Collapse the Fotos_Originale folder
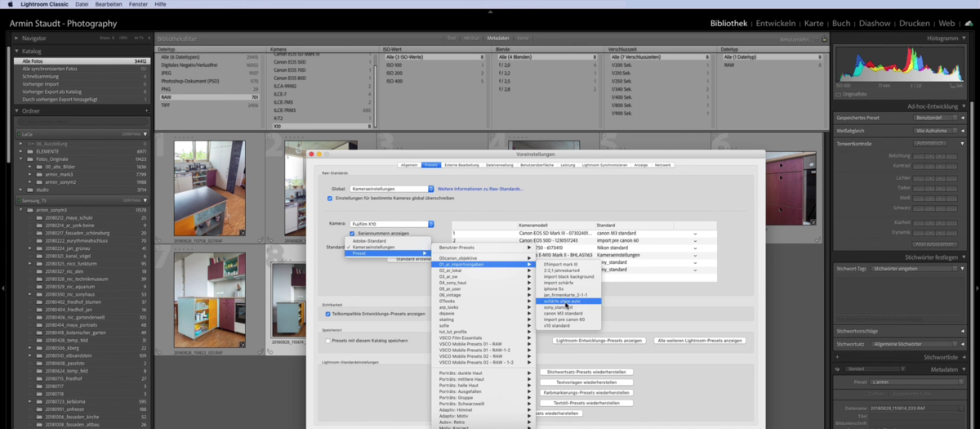The height and width of the screenshot is (429, 980). tap(22, 159)
